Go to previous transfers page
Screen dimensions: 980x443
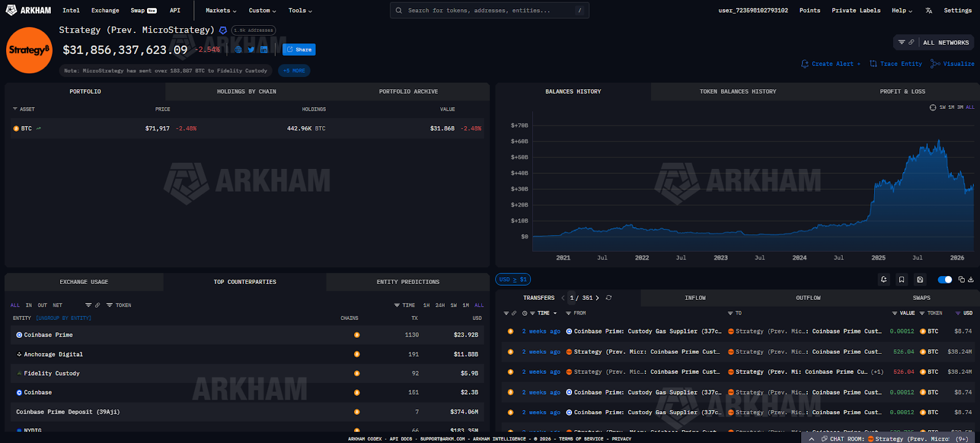[563, 298]
